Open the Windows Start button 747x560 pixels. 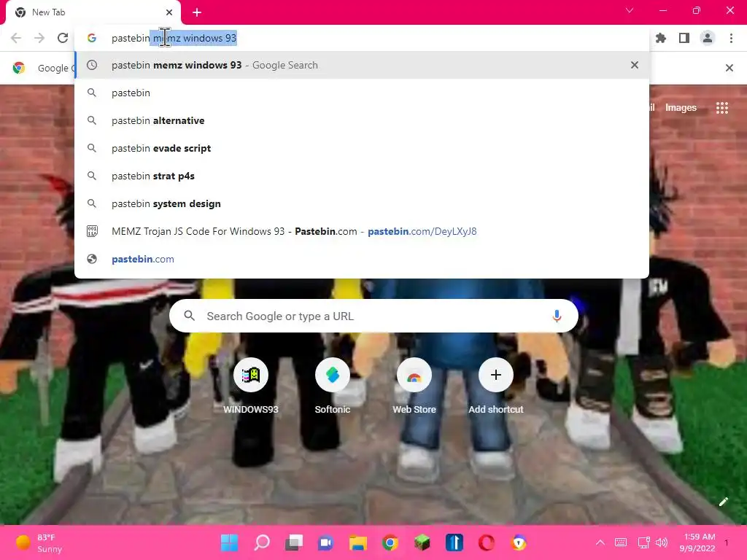pos(229,542)
